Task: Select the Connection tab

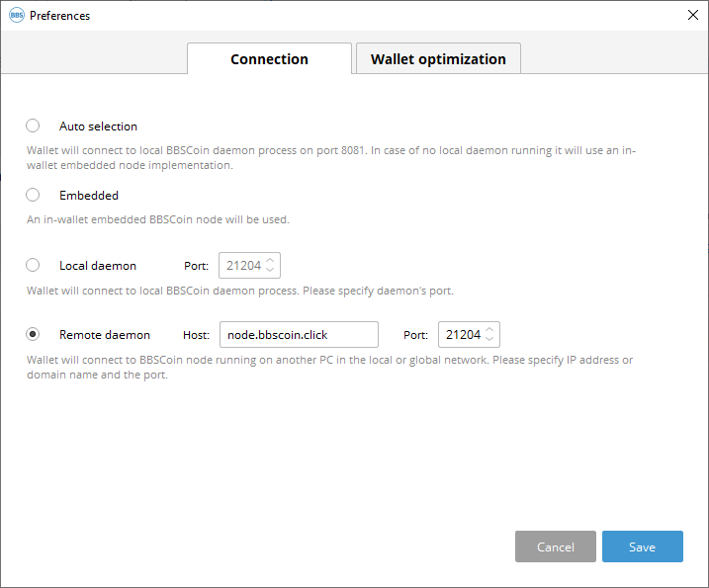Action: 269,58
